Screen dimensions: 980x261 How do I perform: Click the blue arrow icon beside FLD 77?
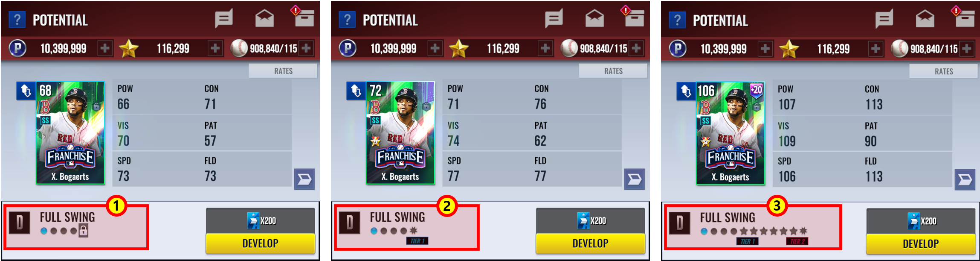(634, 179)
